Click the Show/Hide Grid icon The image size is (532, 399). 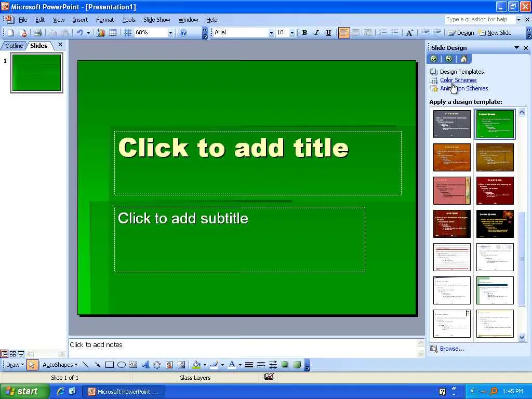coord(128,33)
